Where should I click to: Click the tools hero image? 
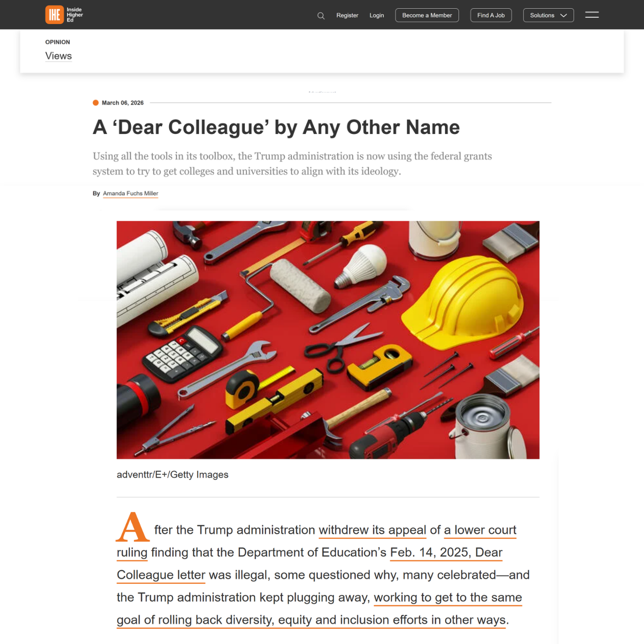coord(328,340)
